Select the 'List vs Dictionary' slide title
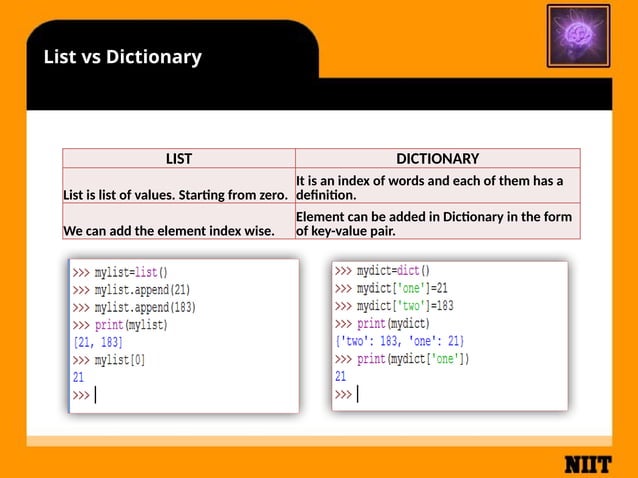 click(x=122, y=57)
